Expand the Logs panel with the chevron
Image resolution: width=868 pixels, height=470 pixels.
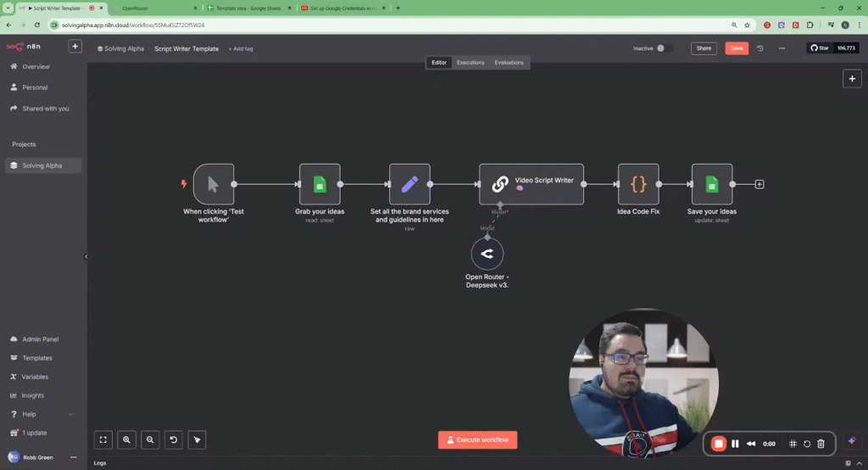(x=860, y=463)
